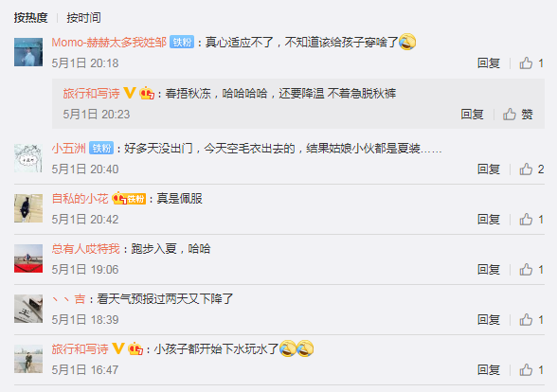Click the 铁粉 badge next to 小五洲
The width and height of the screenshot is (557, 392).
tap(101, 148)
